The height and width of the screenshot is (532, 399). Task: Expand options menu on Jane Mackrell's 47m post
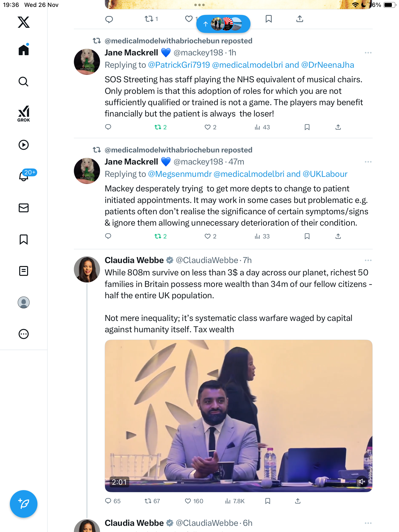coord(368,162)
